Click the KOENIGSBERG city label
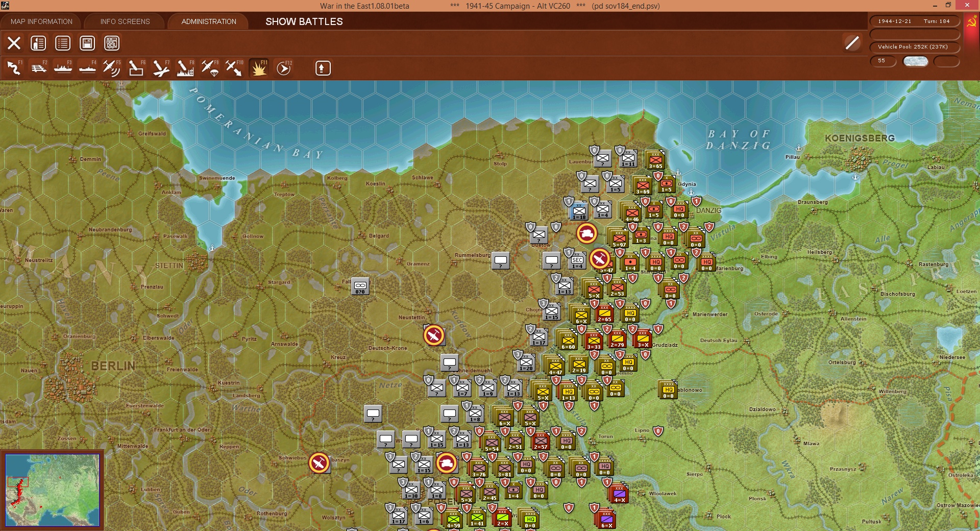The width and height of the screenshot is (980, 531). [860, 138]
